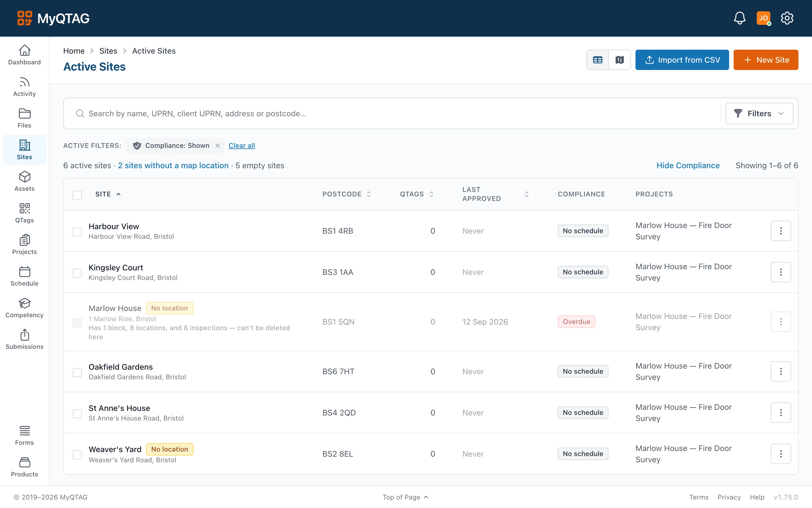Click postcode BS4 2QD
Viewport: 812px width, 508px height.
(339, 413)
